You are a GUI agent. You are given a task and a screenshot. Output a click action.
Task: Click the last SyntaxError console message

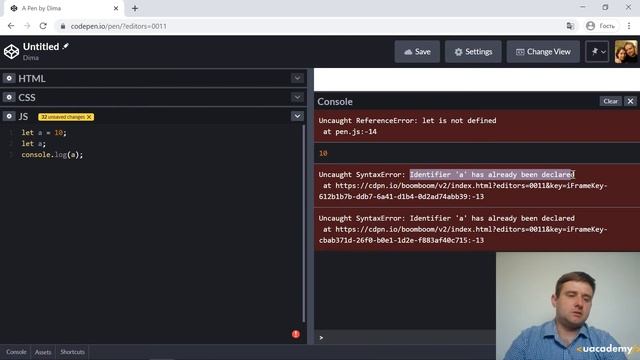point(477,229)
